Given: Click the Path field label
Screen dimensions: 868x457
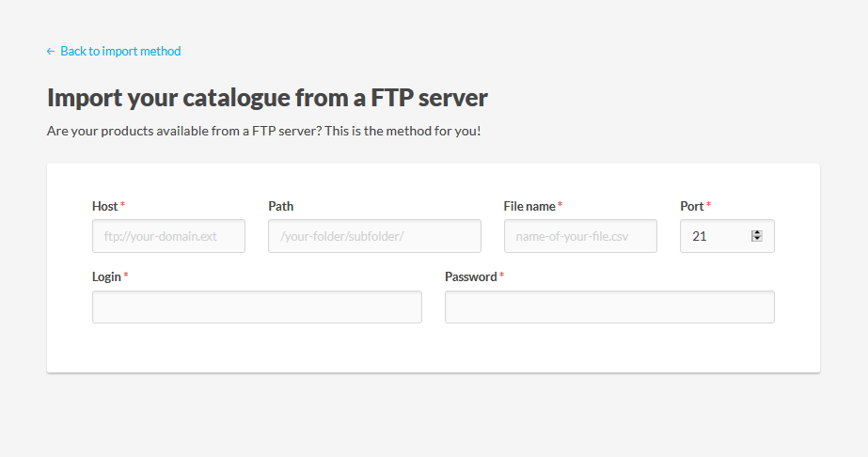Looking at the screenshot, I should point(280,206).
